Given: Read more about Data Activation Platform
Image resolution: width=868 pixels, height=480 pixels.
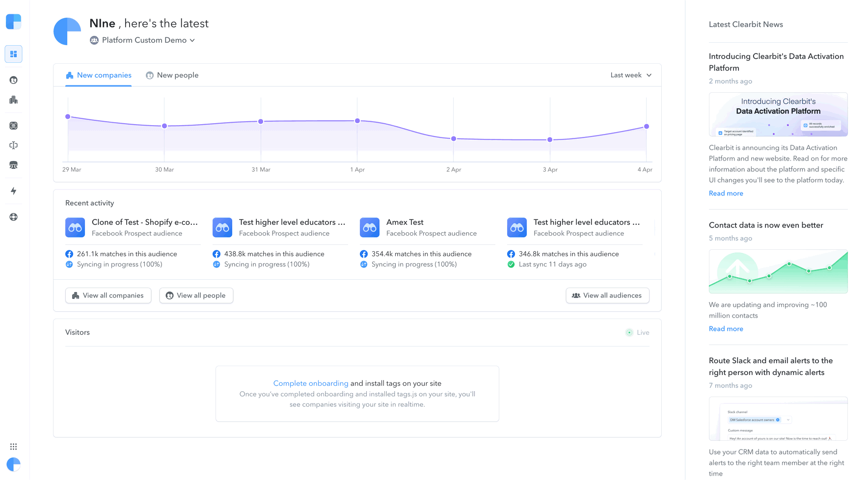Looking at the screenshot, I should [726, 193].
